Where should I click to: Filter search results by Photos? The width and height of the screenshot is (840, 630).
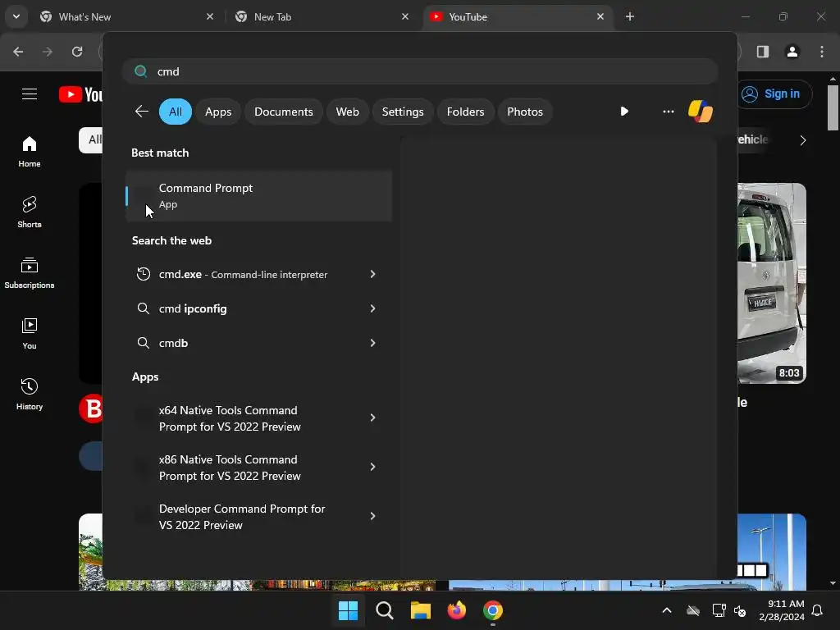pos(524,112)
